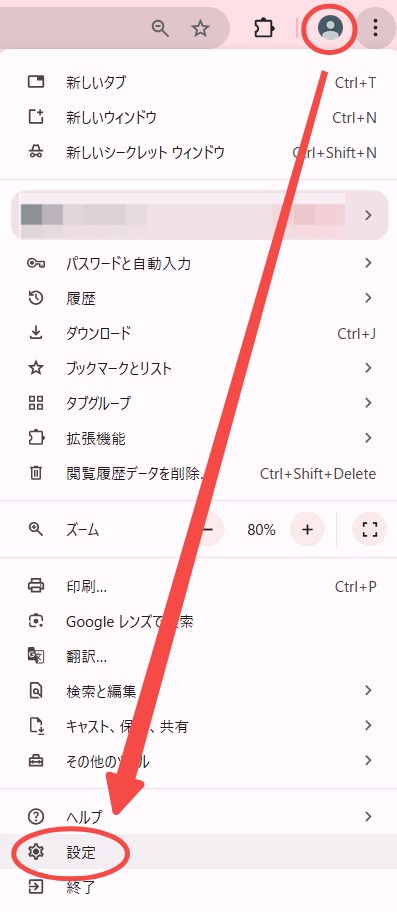Increase zoom with the plus button

pyautogui.click(x=307, y=529)
